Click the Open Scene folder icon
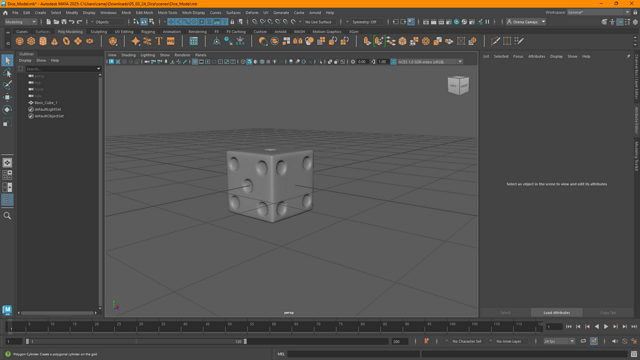Screen dimensions: 640x360 56,22
